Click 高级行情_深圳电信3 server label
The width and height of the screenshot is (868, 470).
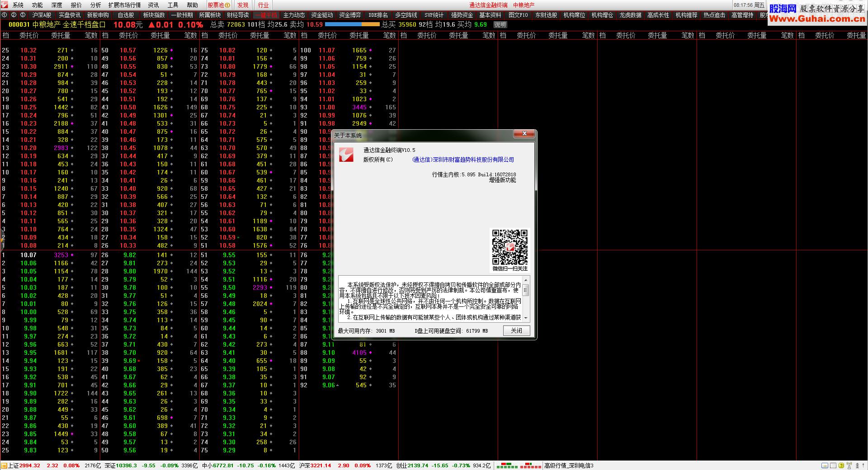point(569,465)
